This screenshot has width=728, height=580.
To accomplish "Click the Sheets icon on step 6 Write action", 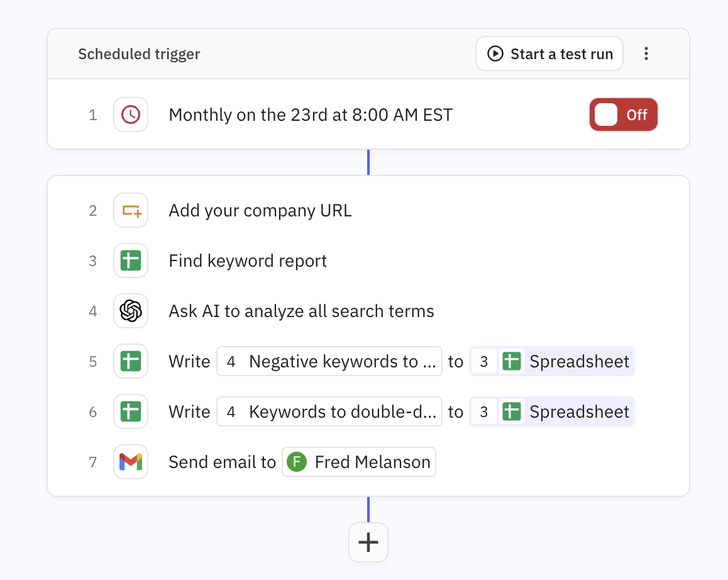I will (x=130, y=411).
